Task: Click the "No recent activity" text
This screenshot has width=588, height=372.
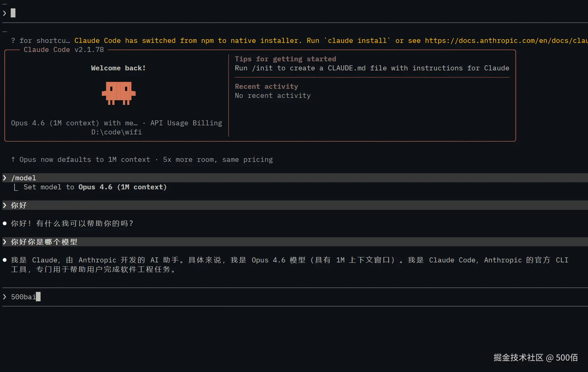Action: (273, 96)
